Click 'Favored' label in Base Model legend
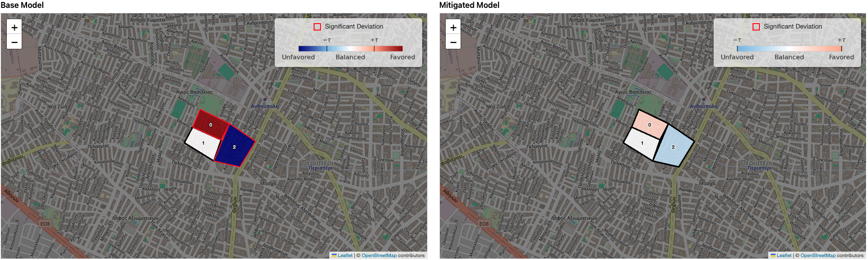The width and height of the screenshot is (868, 260). tap(403, 57)
